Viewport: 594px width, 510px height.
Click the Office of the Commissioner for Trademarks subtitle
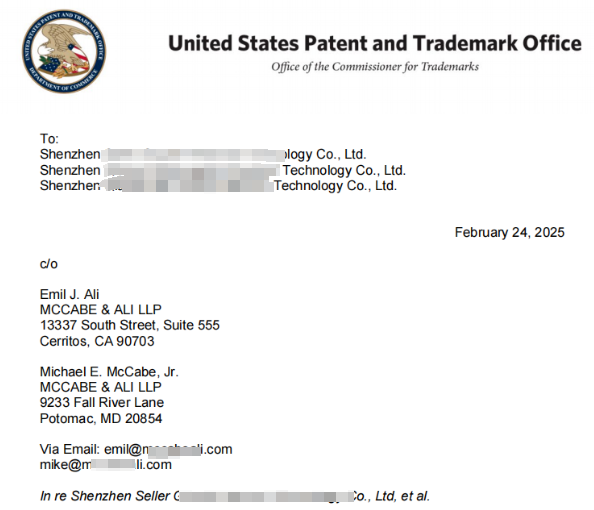[x=375, y=67]
